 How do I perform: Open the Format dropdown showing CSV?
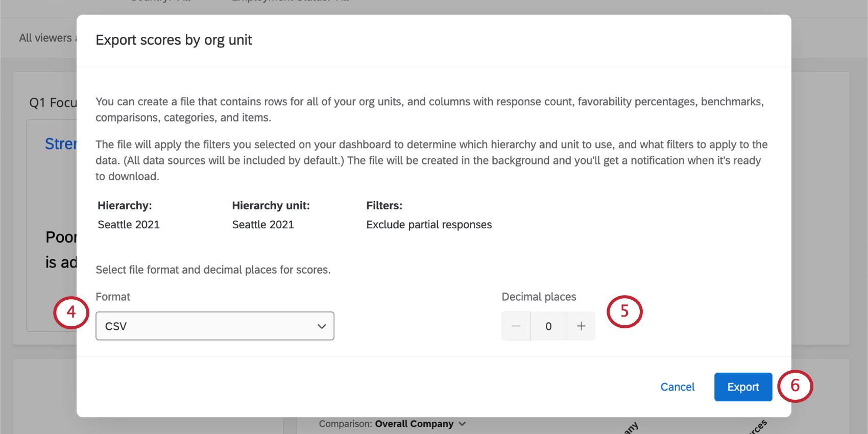[214, 326]
